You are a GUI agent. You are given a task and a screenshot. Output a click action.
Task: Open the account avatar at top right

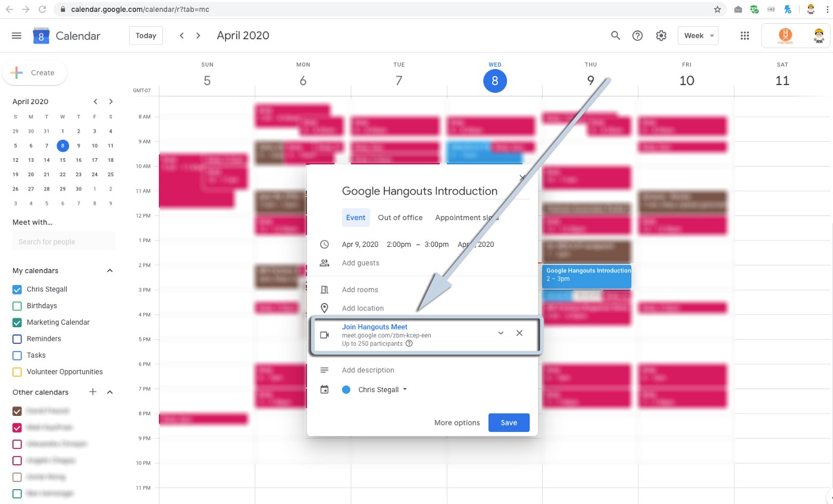pos(819,36)
